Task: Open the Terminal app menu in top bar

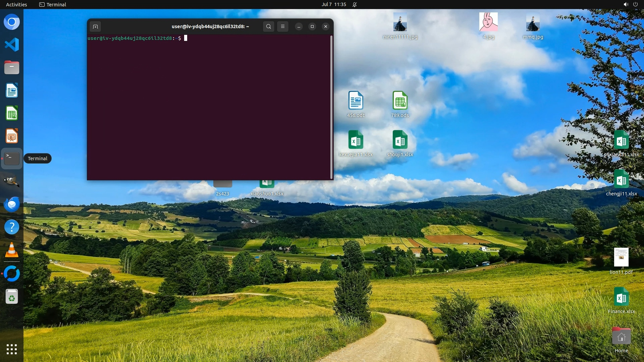Action: (53, 4)
